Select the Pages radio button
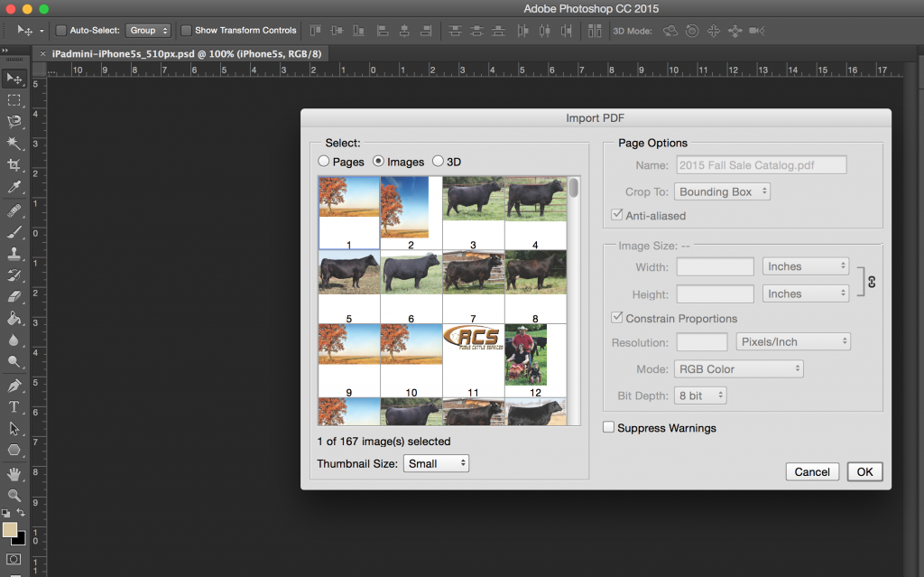This screenshot has height=577, width=924. [x=324, y=162]
